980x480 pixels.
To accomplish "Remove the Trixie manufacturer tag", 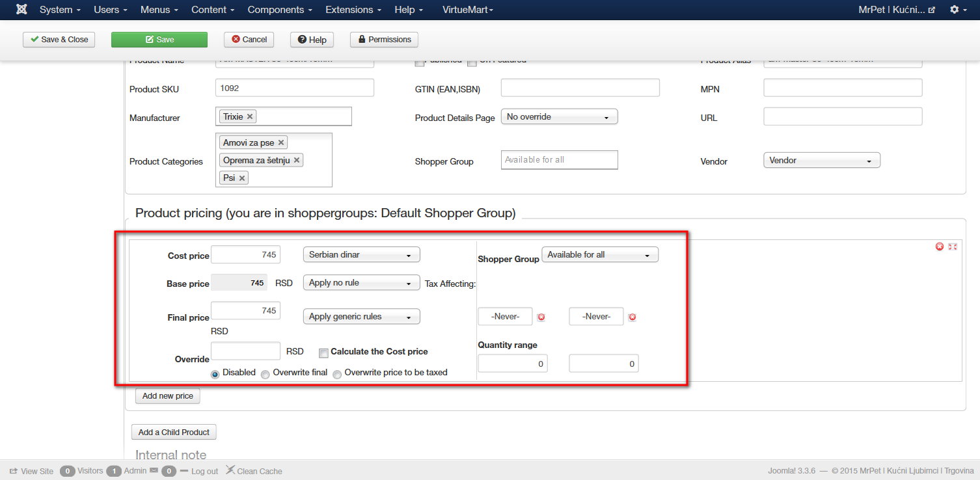I will click(250, 116).
